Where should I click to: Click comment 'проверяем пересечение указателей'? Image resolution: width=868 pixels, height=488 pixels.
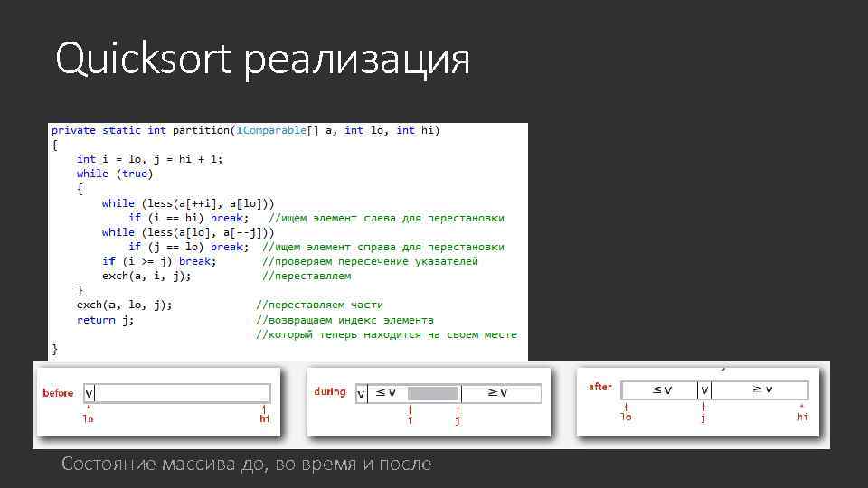click(370, 261)
